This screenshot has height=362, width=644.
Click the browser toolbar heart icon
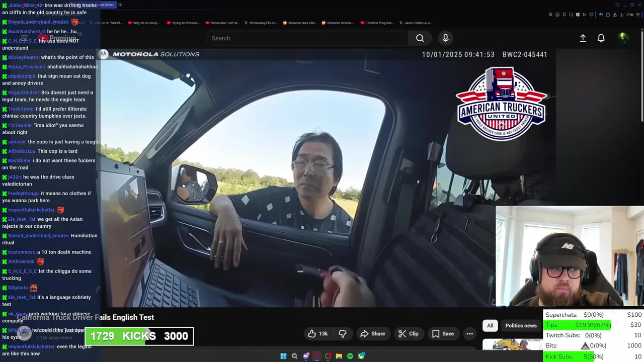click(x=591, y=15)
